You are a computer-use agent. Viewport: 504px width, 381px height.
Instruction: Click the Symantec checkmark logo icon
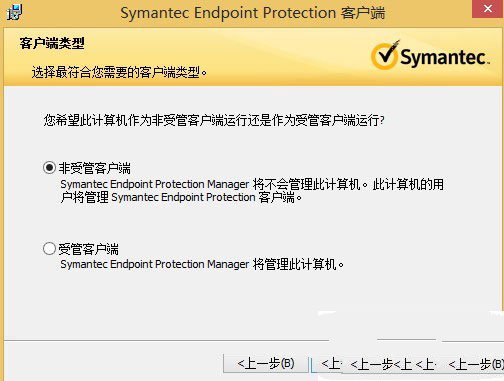tap(385, 55)
